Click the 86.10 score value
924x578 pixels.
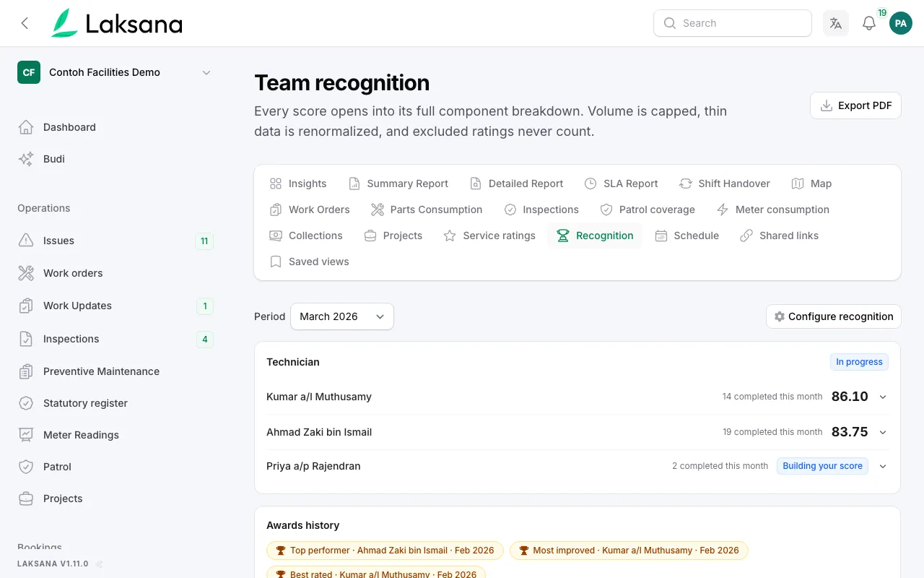(850, 397)
